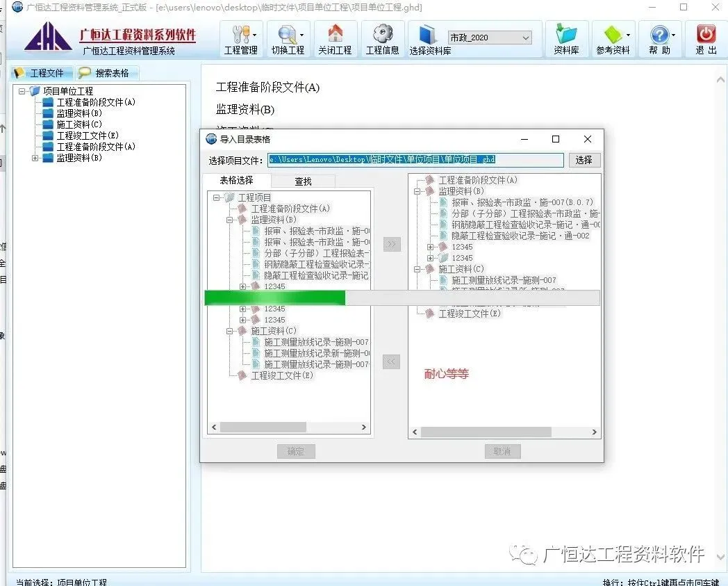This screenshot has width=728, height=586.
Task: Click the move-left << arrow button
Action: point(391,362)
